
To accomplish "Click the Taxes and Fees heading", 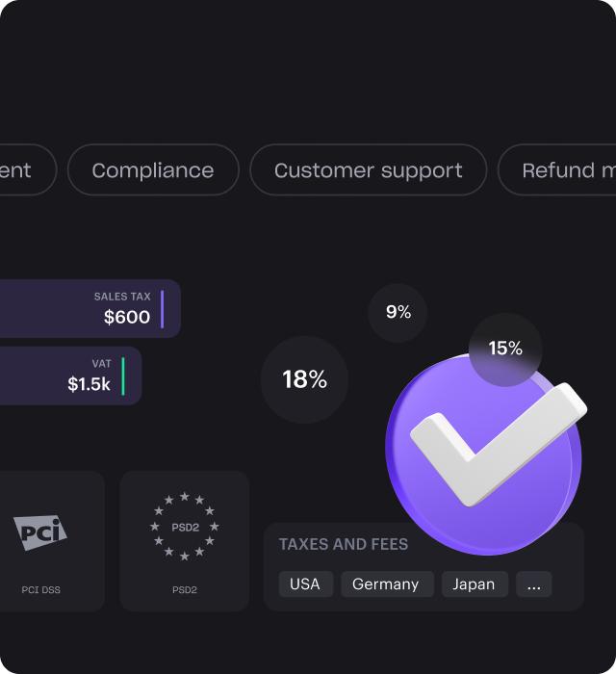I will [343, 544].
